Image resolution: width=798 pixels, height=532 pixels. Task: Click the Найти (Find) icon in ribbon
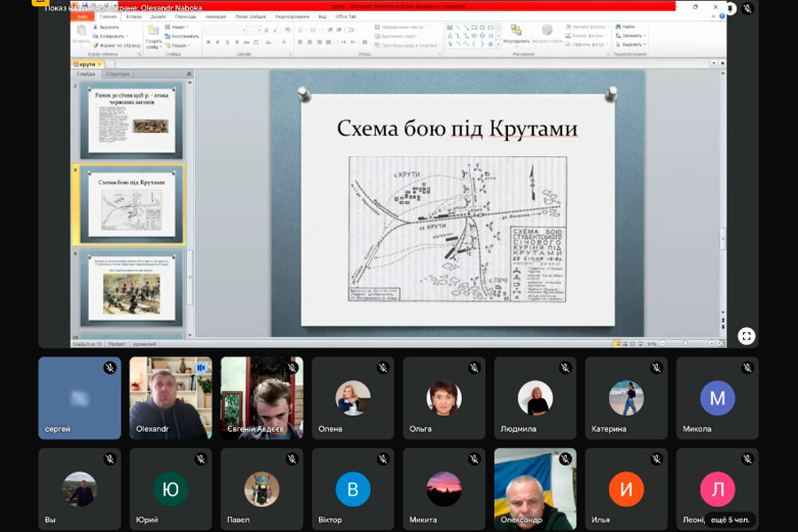point(618,27)
